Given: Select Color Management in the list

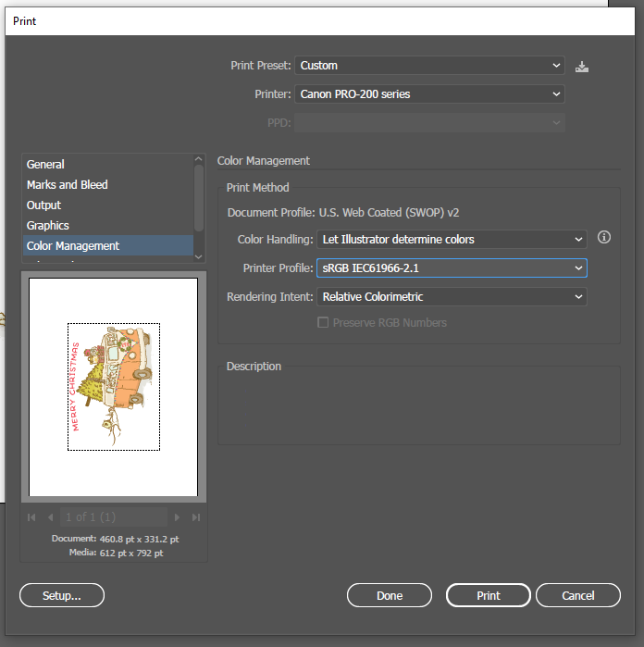Looking at the screenshot, I should pos(108,245).
